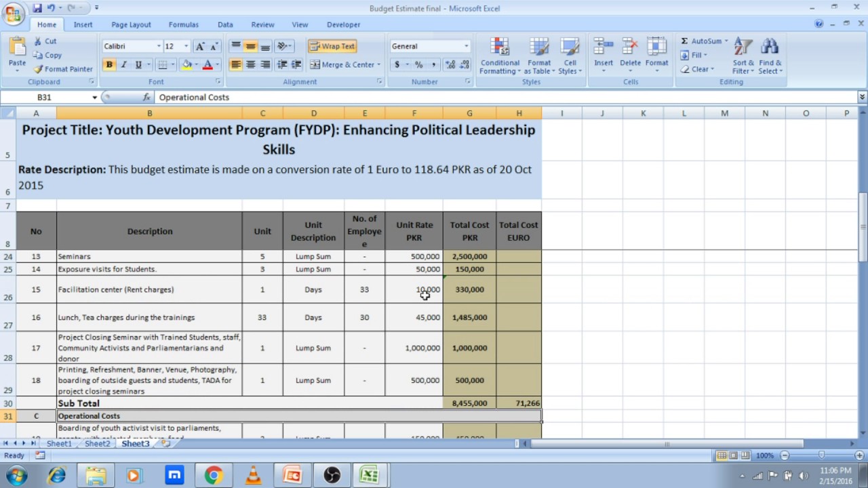The width and height of the screenshot is (868, 488).
Task: Increase font size with Grow Font
Action: 200,46
